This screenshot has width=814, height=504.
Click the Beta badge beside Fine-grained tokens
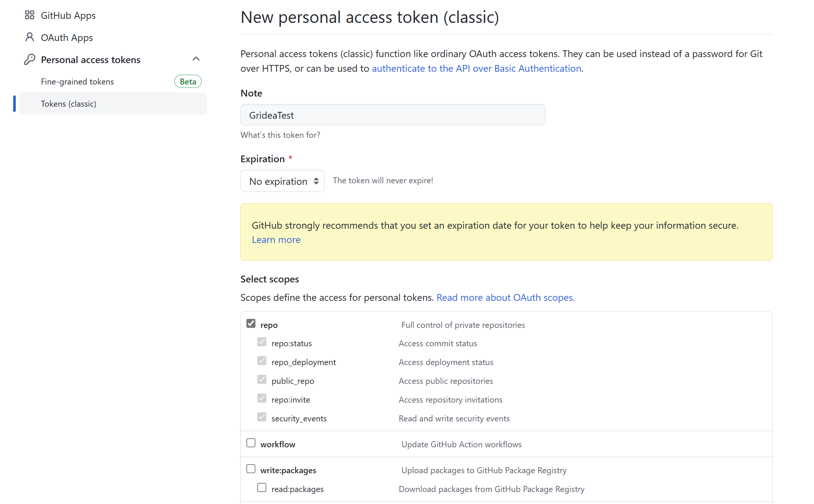click(x=188, y=81)
